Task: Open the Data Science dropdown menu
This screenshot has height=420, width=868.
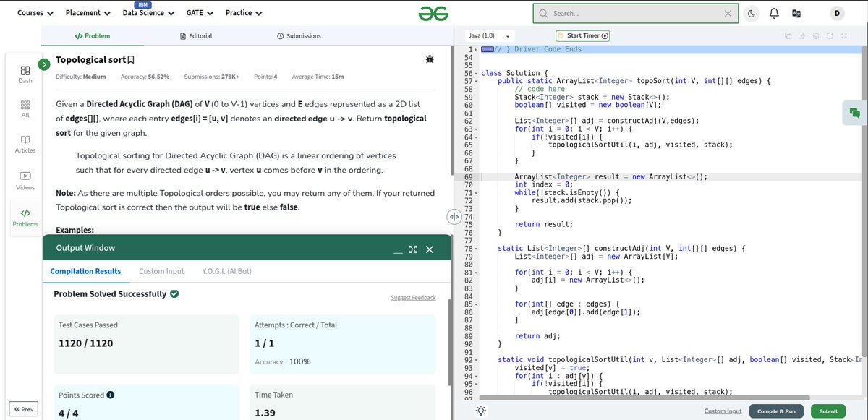Action: [x=148, y=13]
